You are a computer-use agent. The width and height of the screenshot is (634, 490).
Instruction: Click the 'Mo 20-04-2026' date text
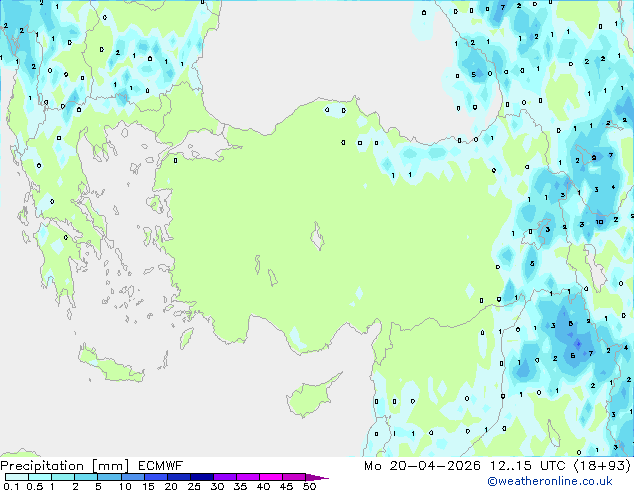(422, 466)
